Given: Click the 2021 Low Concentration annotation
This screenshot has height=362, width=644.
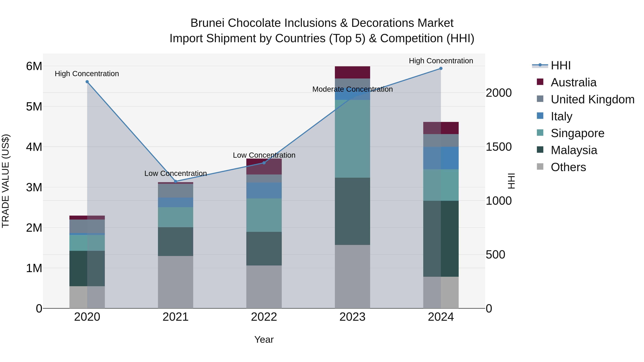Looking at the screenshot, I should pos(175,173).
